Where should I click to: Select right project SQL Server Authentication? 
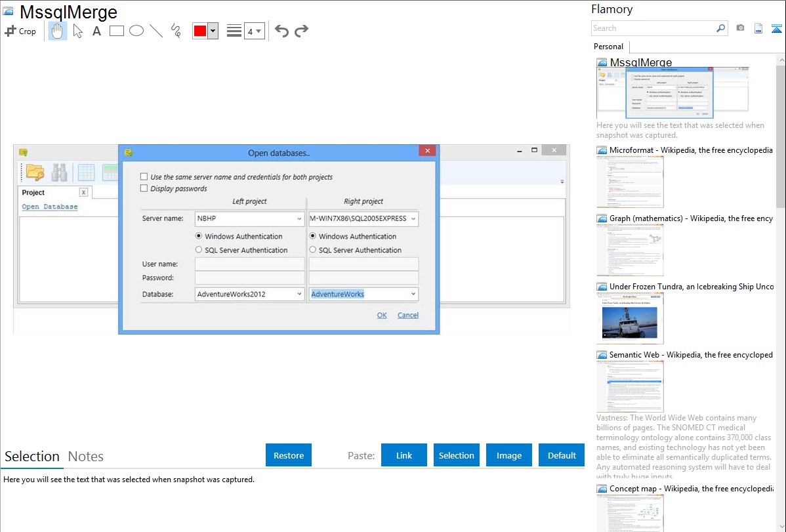point(313,249)
